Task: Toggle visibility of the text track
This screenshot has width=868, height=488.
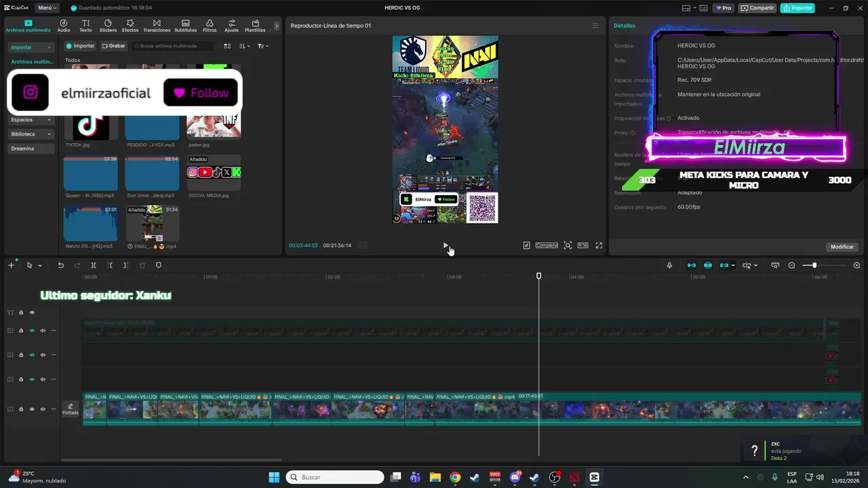Action: (x=32, y=312)
